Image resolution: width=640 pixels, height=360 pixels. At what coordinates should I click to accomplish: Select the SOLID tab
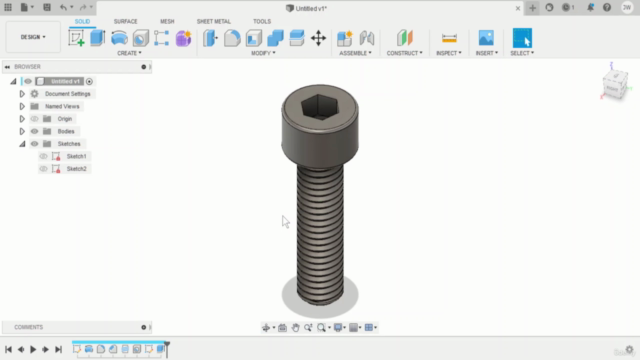click(x=82, y=21)
